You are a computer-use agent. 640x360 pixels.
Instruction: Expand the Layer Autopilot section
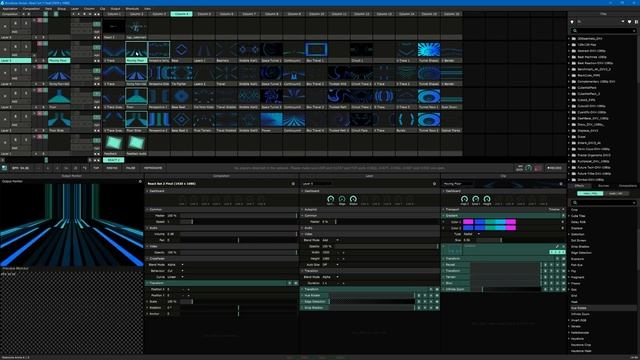pyautogui.click(x=302, y=209)
